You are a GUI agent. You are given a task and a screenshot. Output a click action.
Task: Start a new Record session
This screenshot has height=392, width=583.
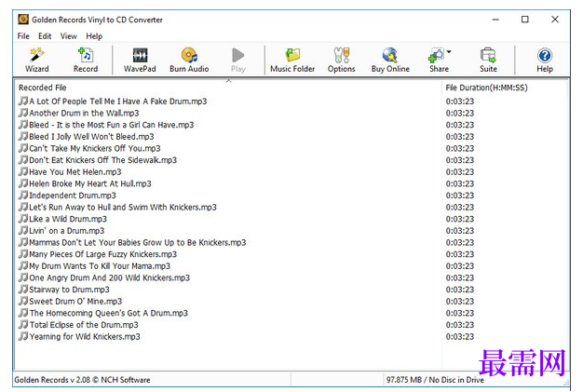pyautogui.click(x=86, y=60)
